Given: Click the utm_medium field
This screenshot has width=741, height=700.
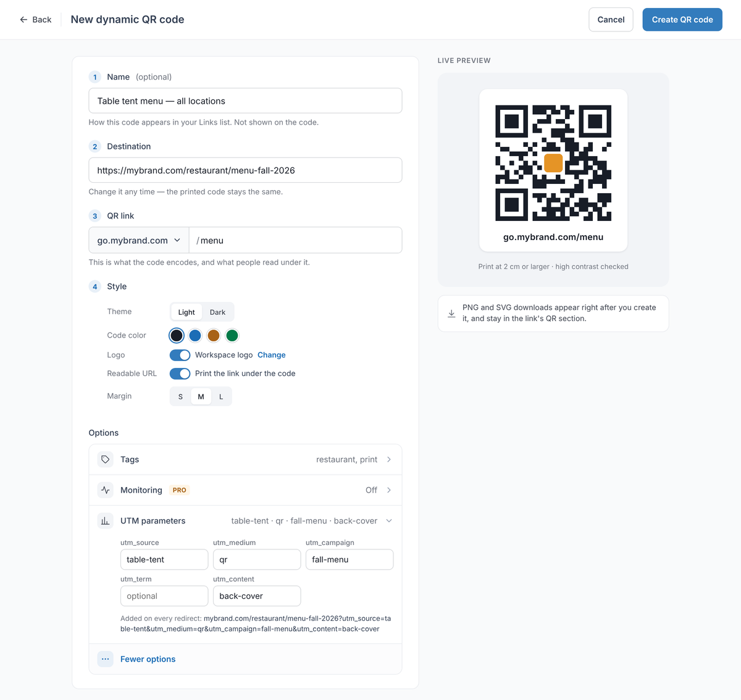Looking at the screenshot, I should pyautogui.click(x=257, y=559).
